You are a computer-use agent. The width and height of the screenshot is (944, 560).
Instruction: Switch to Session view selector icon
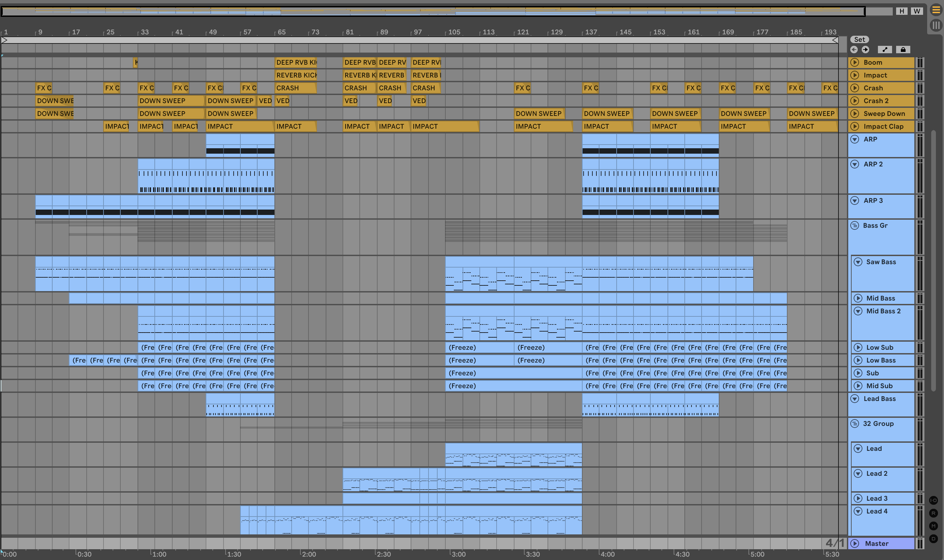[x=936, y=25]
